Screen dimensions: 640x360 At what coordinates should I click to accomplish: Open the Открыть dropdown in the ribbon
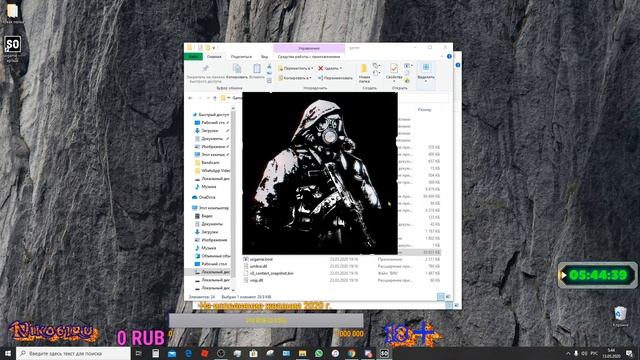point(408,66)
